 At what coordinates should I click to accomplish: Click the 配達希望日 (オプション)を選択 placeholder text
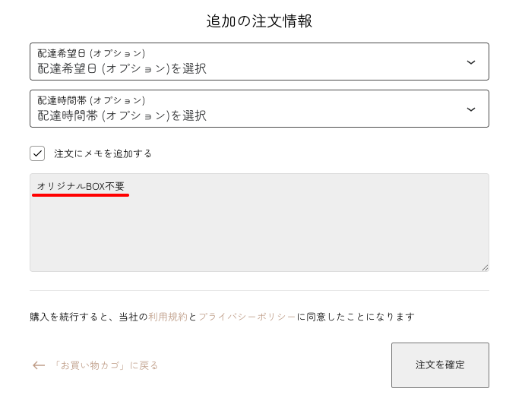(122, 69)
